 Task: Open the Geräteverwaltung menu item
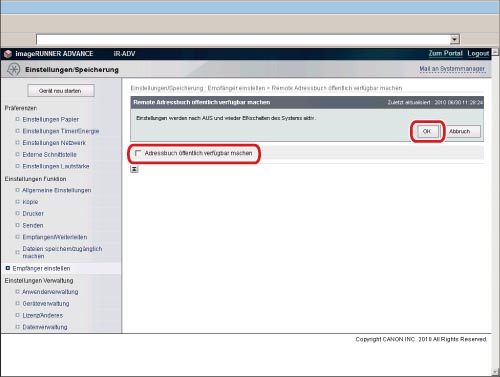point(46,303)
